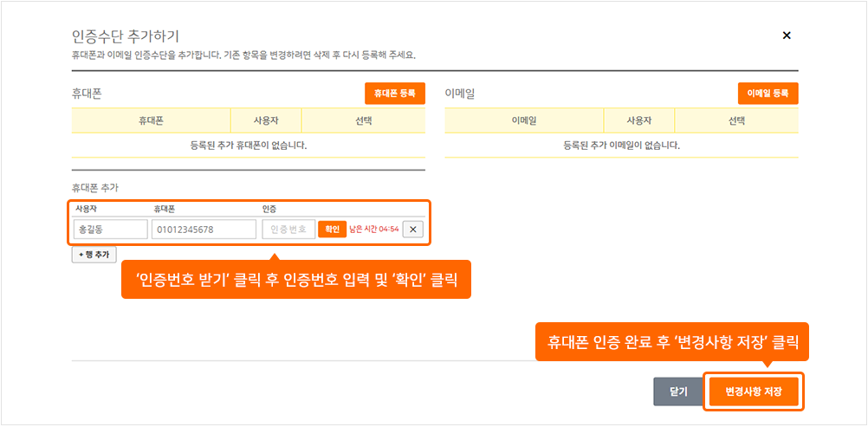Click the remaining time text 남은 시간 04:54

(374, 230)
